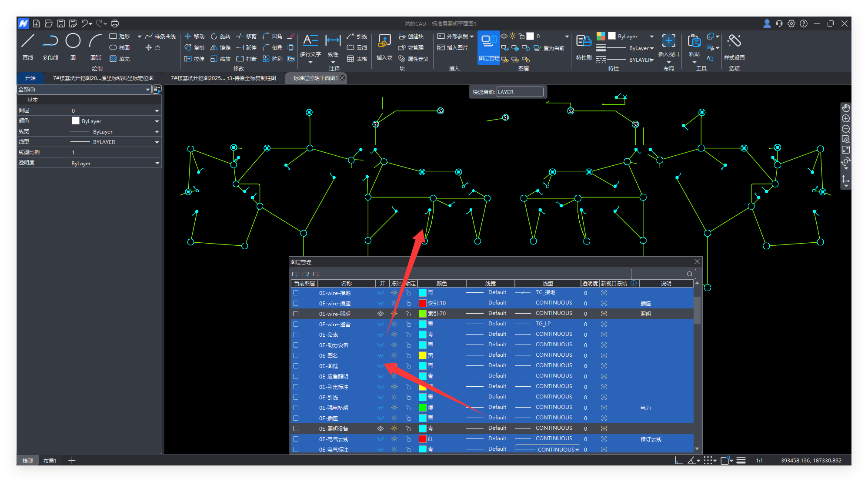Switch to the 布局1 layout tab
This screenshot has height=482, width=868.
point(50,461)
